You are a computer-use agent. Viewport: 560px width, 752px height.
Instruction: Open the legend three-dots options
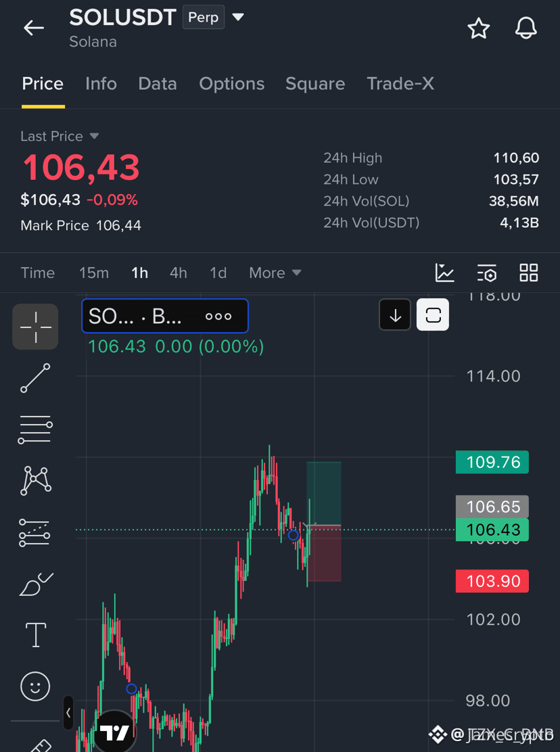pos(218,316)
